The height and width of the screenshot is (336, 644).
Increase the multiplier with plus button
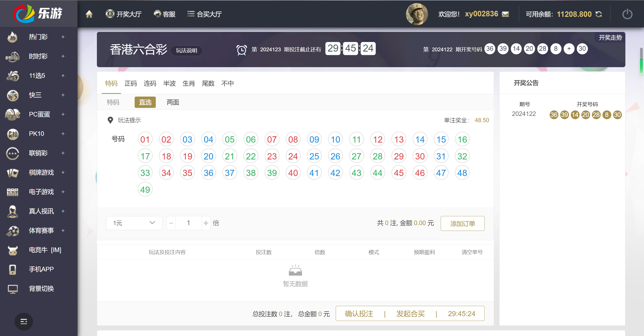[x=206, y=223]
